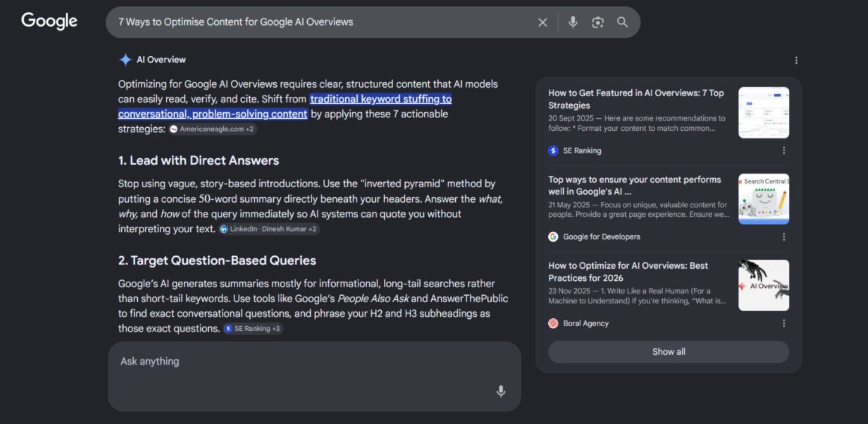Click the 'Show all' sources button
868x424 pixels.
pyautogui.click(x=669, y=352)
